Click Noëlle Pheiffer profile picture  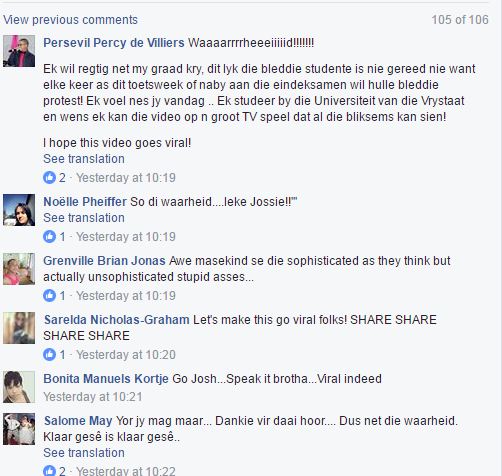click(x=19, y=210)
